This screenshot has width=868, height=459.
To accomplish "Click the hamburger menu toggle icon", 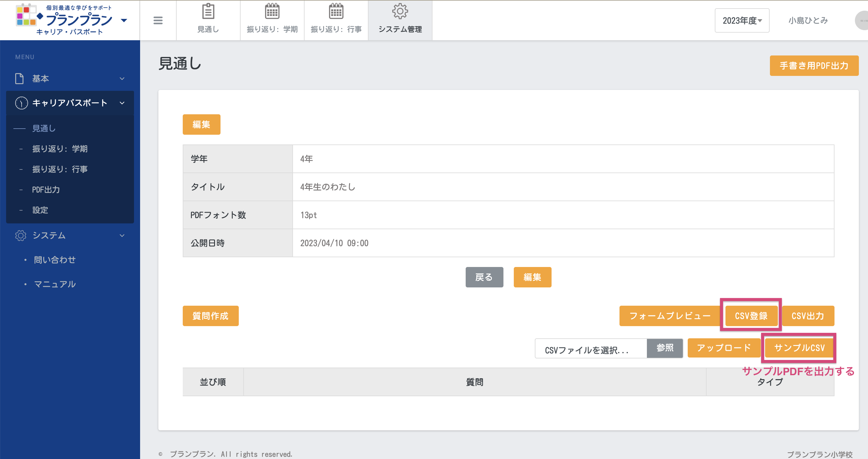I will click(158, 20).
